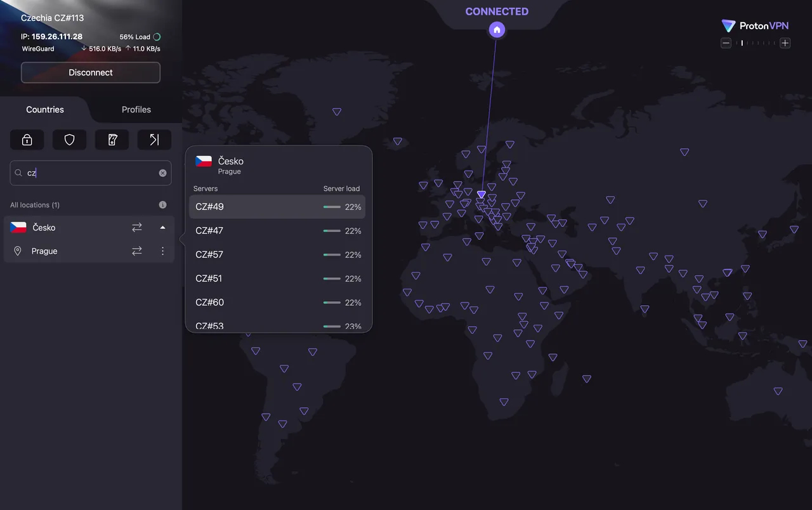This screenshot has width=812, height=510.
Task: Select the Prague city row
Action: pyautogui.click(x=89, y=251)
